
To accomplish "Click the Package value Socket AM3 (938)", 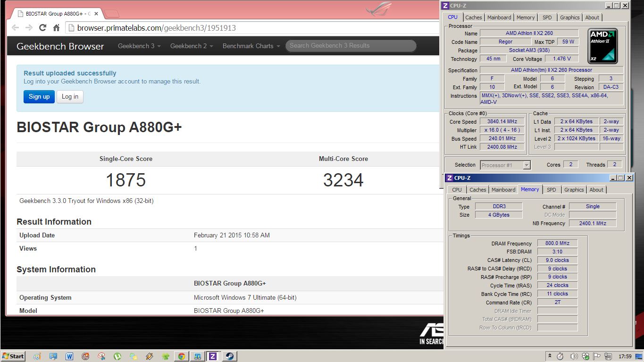I will (x=529, y=50).
